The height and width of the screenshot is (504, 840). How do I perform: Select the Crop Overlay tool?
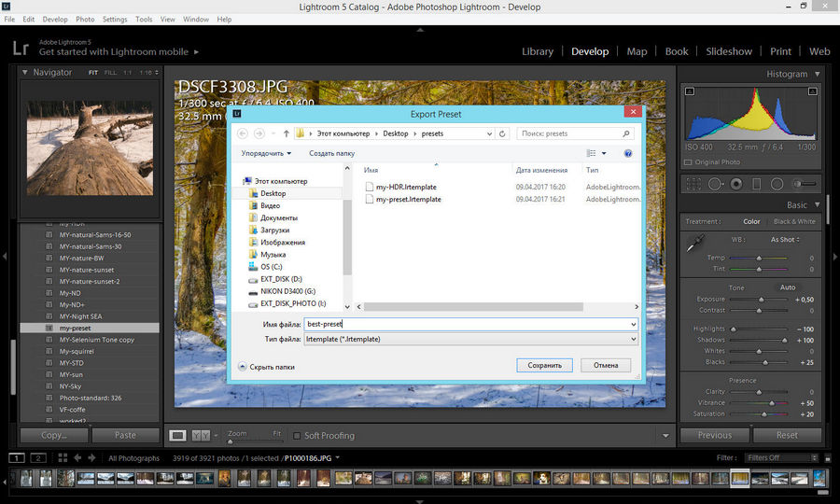692,185
